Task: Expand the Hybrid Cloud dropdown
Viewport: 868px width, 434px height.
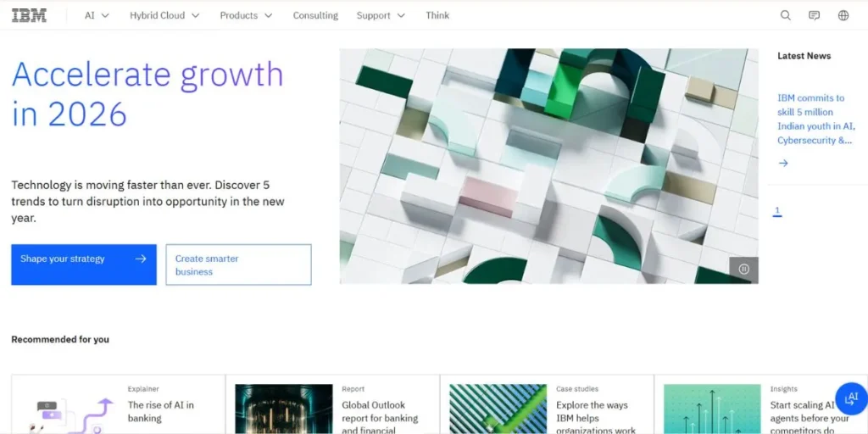Action: point(164,15)
